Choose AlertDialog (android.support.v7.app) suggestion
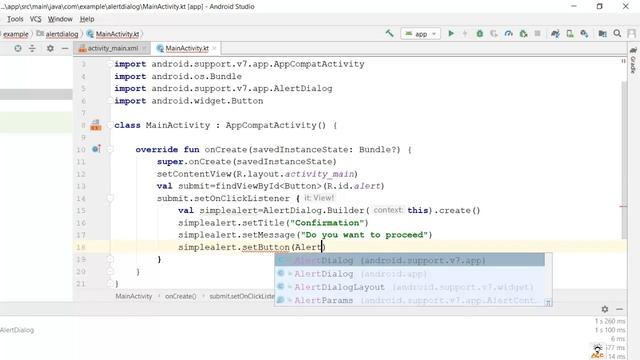Viewport: 640px width, 360px height. click(409, 260)
